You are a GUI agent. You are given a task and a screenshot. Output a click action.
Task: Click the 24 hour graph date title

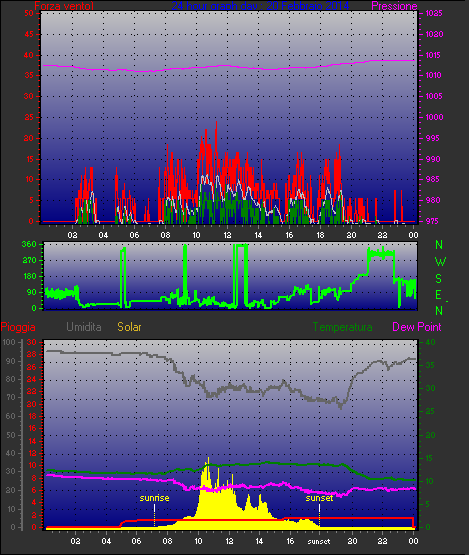coord(260,6)
